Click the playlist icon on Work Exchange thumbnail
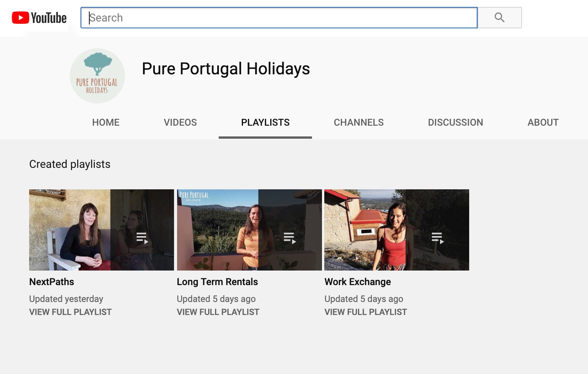 pos(438,238)
